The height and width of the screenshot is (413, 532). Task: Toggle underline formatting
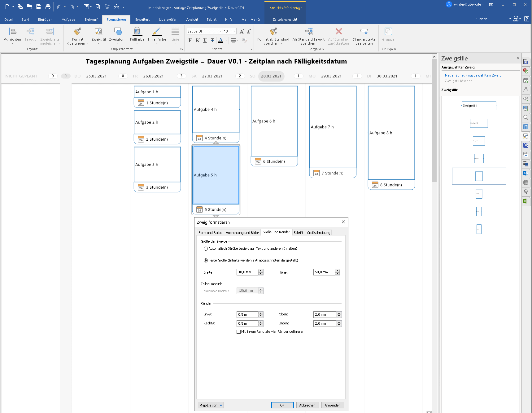click(205, 40)
